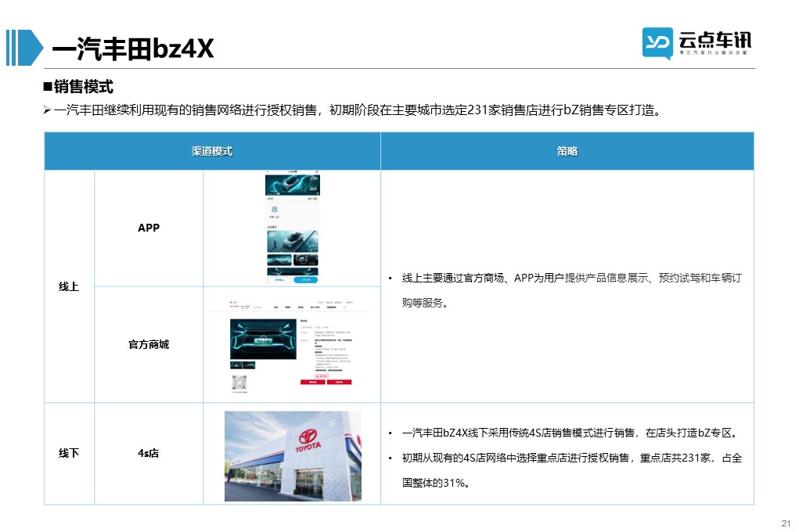Select the 线上 row label cell
The image size is (799, 532).
click(69, 286)
